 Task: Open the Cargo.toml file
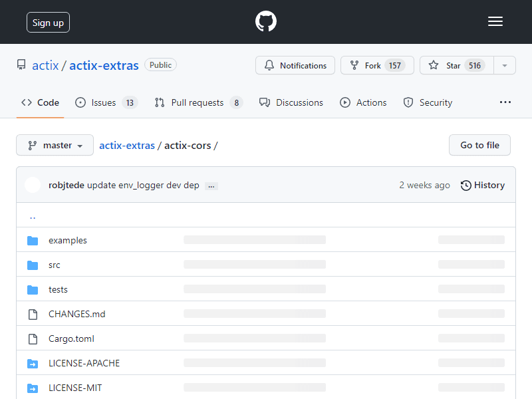click(x=71, y=339)
